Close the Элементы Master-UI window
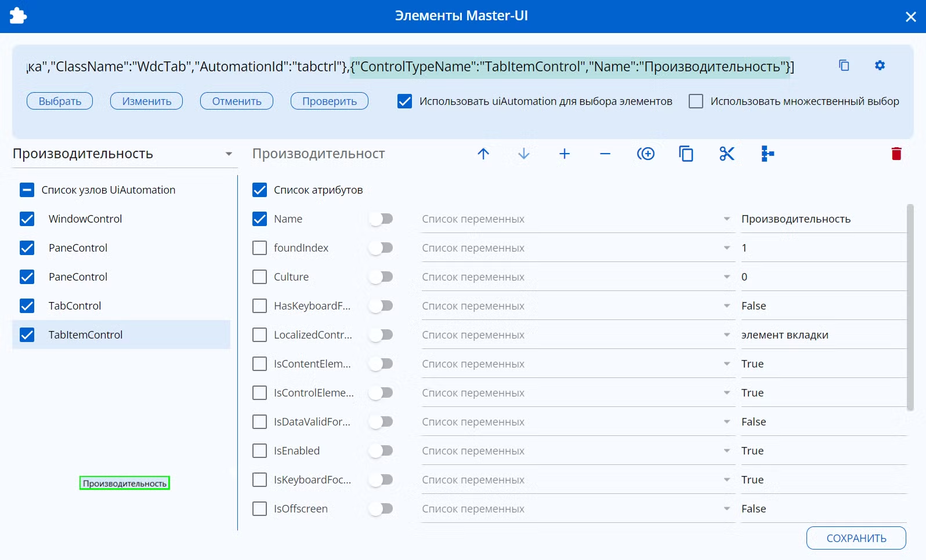Screen dimensions: 926x560 click(x=911, y=17)
